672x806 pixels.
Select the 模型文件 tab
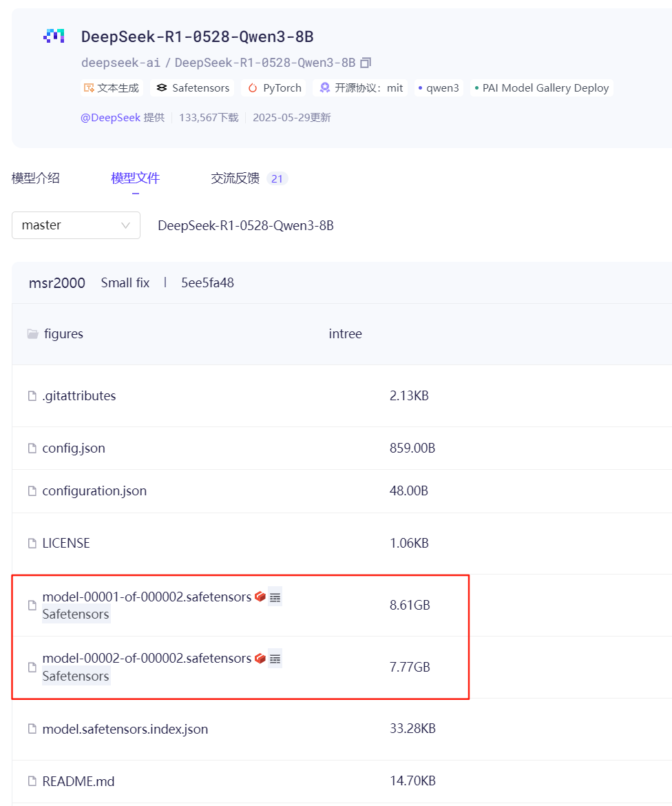point(135,178)
